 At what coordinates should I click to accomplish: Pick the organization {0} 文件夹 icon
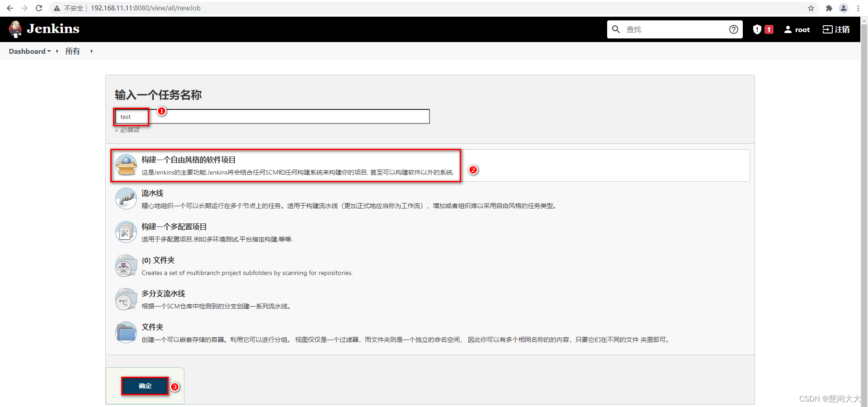tap(126, 265)
